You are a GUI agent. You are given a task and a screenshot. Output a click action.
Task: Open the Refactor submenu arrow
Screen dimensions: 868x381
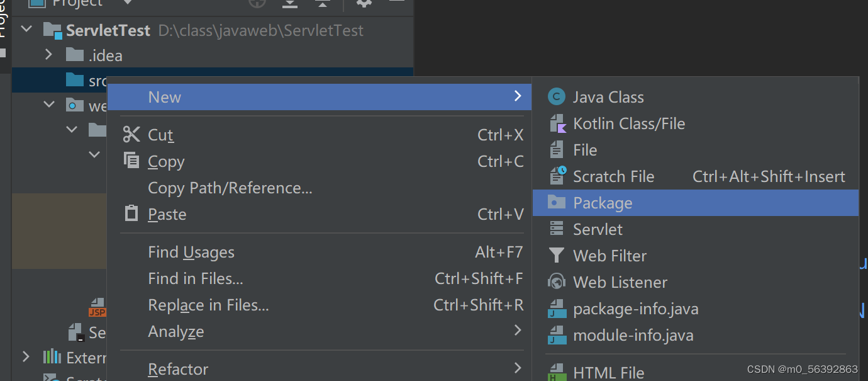click(x=518, y=368)
